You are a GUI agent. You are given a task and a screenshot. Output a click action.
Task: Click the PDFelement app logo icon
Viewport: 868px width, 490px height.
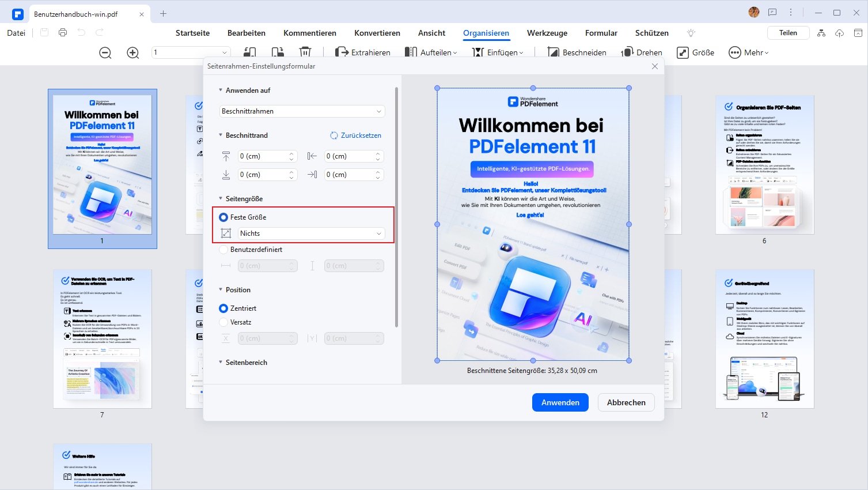tap(17, 14)
